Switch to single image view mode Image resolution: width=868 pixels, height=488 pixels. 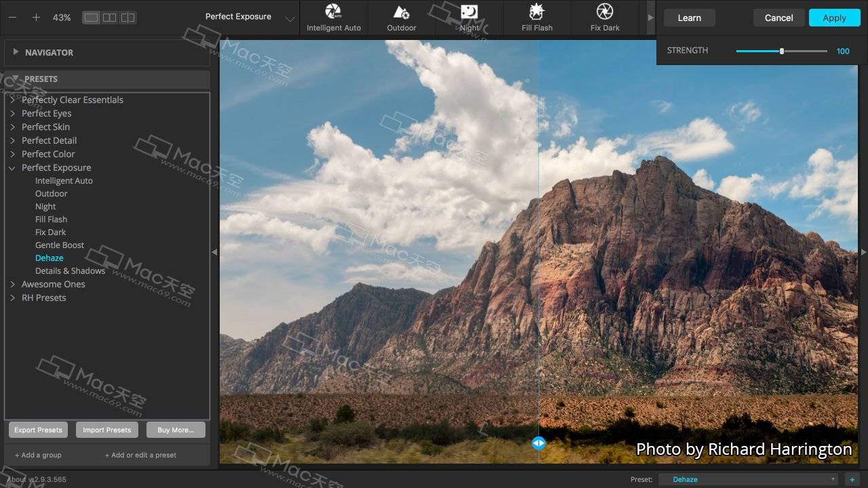91,18
